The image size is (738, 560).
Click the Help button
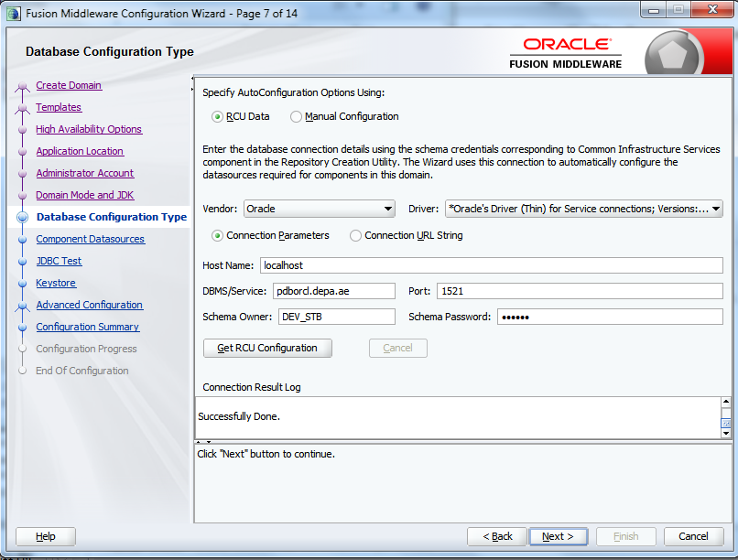click(46, 536)
